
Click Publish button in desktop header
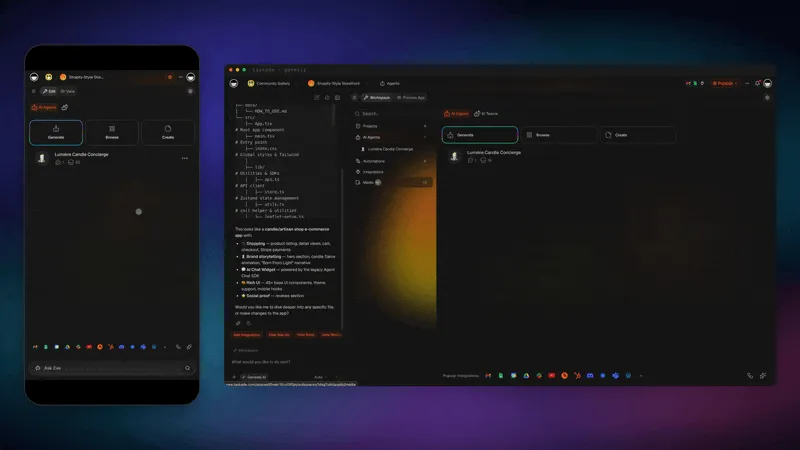[x=724, y=83]
